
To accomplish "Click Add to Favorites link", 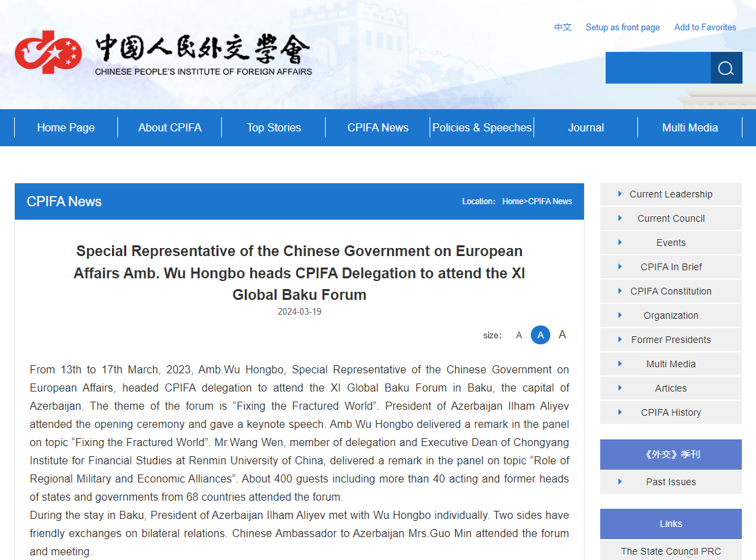I will click(x=705, y=28).
